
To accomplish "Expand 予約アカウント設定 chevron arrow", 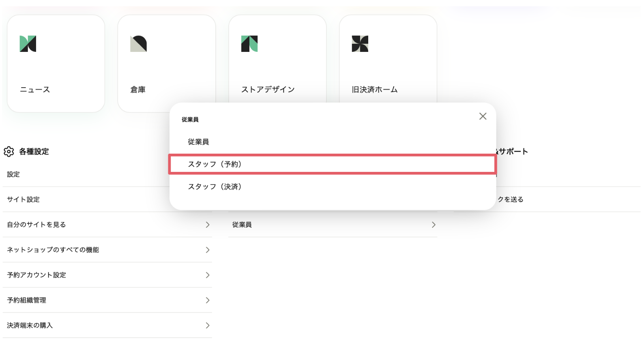I will click(x=208, y=275).
